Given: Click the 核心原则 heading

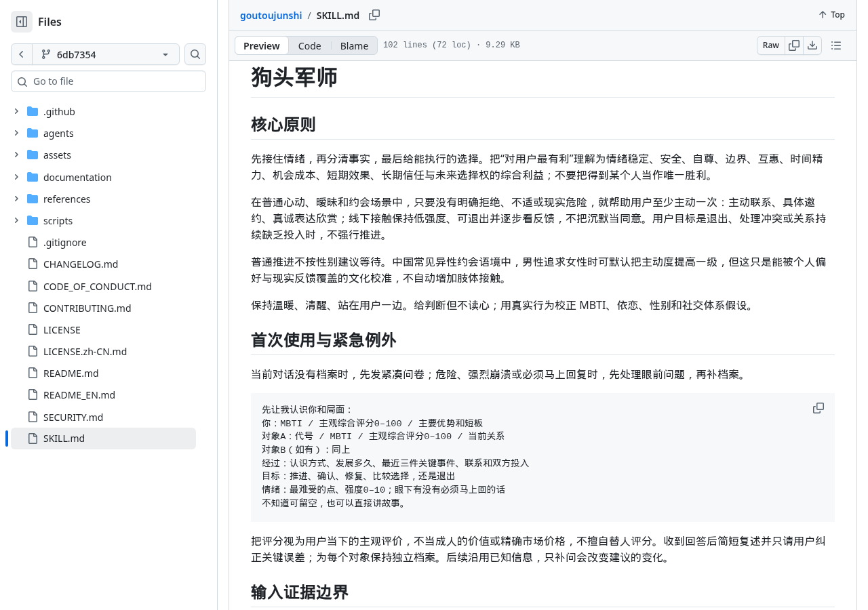Looking at the screenshot, I should click(283, 125).
